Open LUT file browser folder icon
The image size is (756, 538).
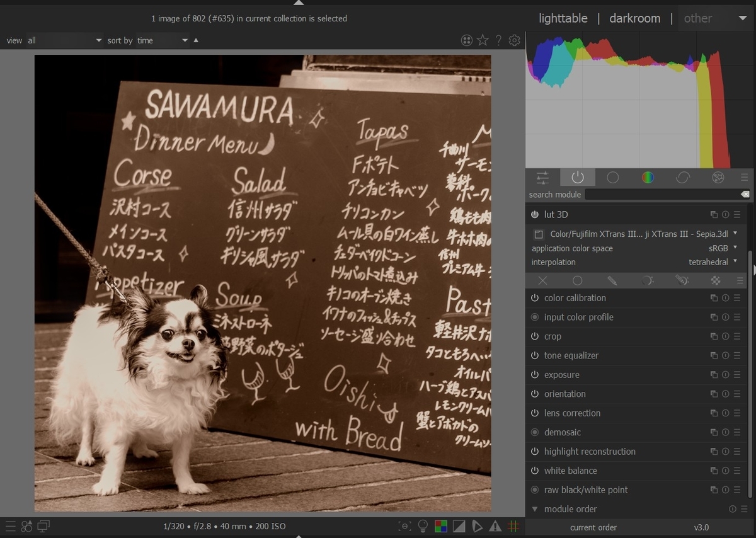[539, 234]
